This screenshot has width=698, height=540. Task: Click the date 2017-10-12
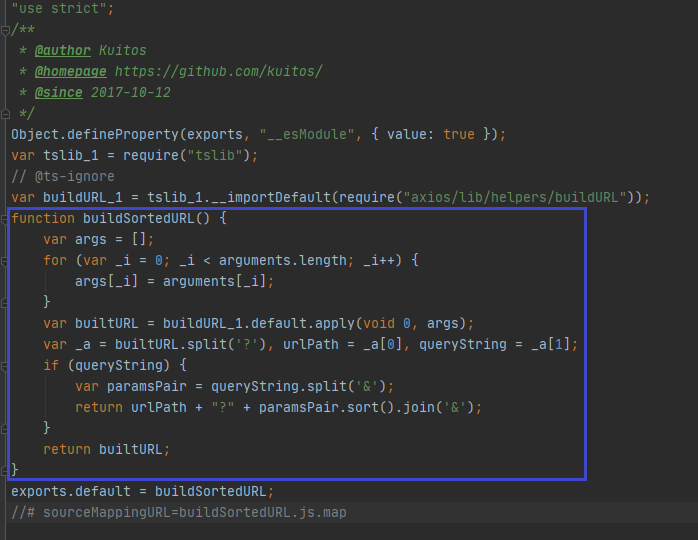(130, 92)
